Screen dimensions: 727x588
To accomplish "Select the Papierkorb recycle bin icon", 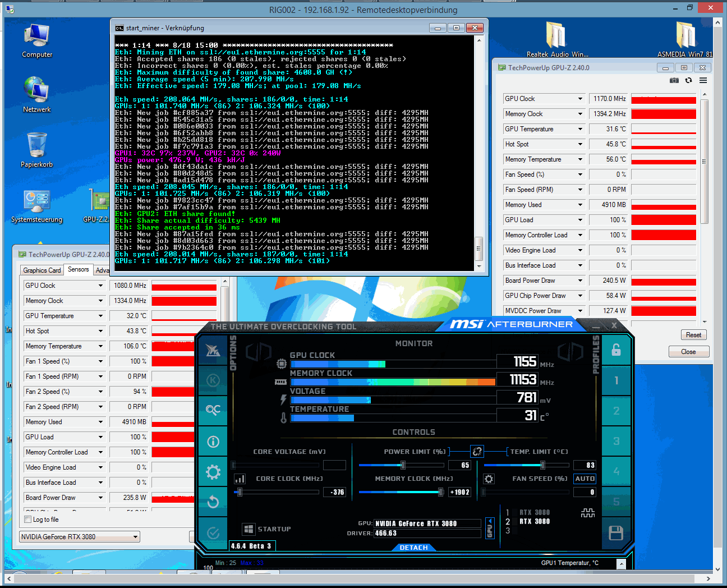I will click(x=37, y=150).
